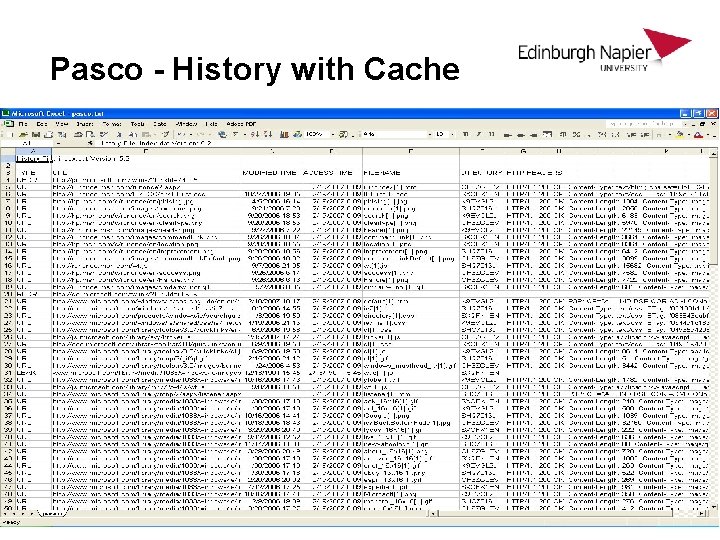Select the pasco sheet tab
The height and width of the screenshot is (540, 720).
(x=51, y=514)
